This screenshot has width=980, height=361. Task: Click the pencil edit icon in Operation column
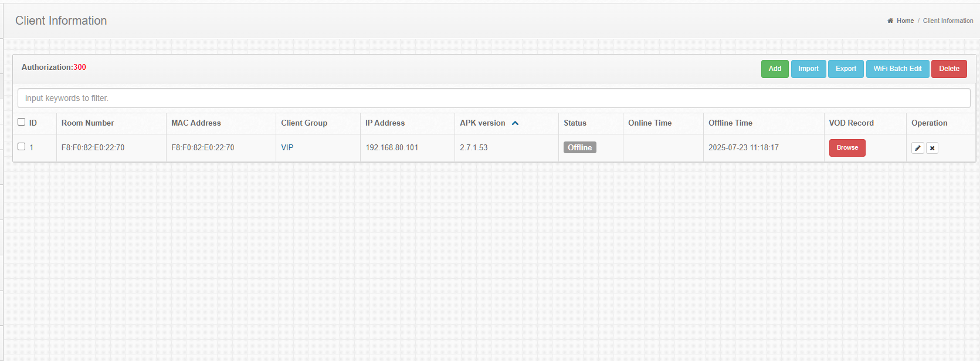coord(917,148)
